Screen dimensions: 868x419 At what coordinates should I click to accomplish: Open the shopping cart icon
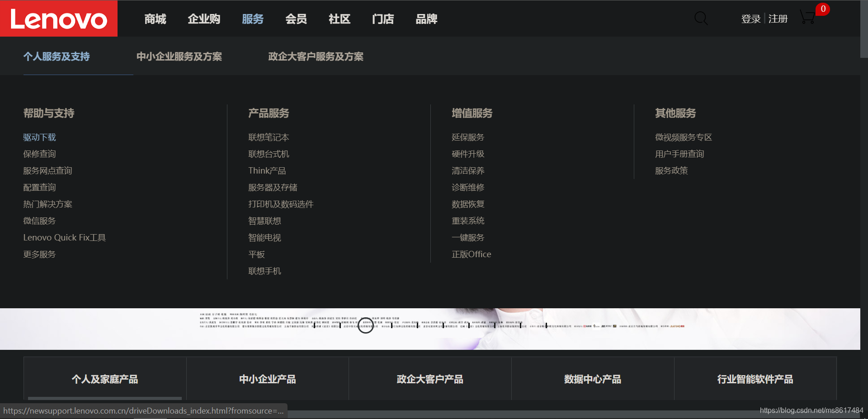tap(807, 18)
